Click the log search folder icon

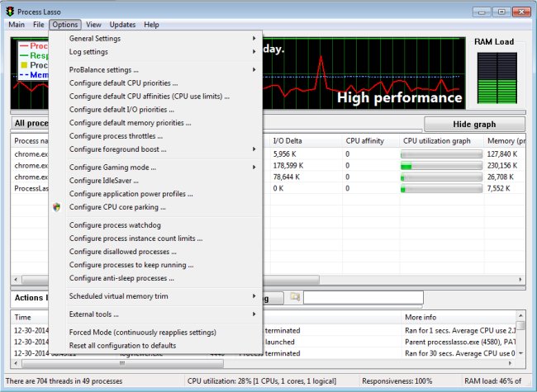coord(295,297)
